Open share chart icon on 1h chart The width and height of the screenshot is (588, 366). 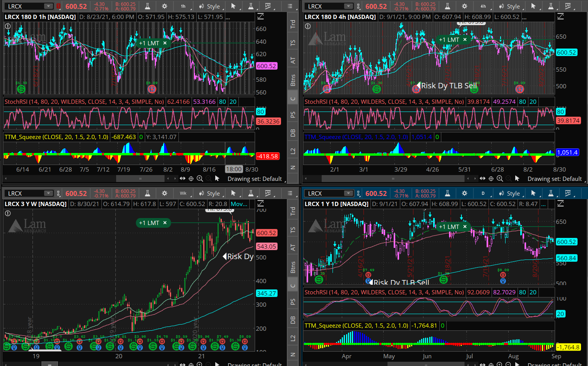tap(268, 6)
